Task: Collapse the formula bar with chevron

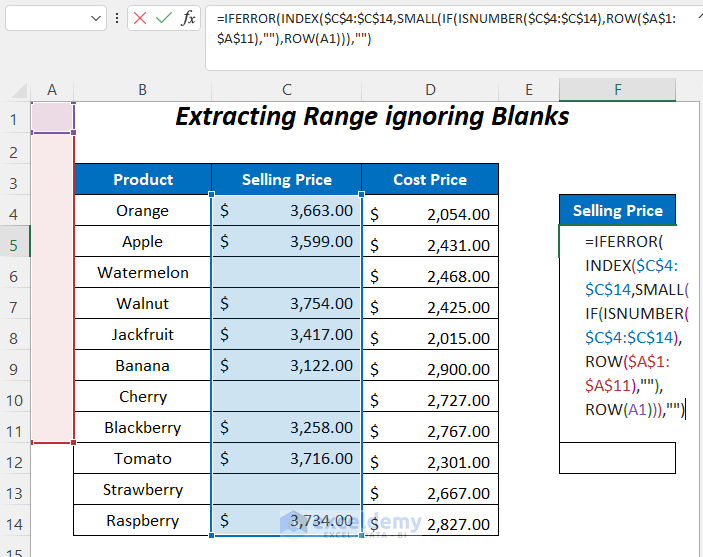Action: point(697,15)
